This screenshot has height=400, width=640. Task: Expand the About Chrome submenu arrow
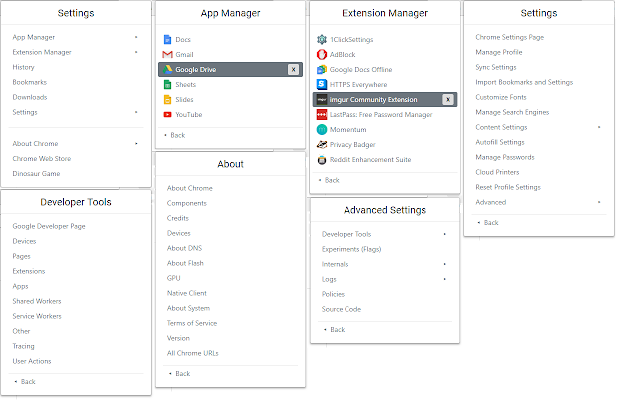136,144
